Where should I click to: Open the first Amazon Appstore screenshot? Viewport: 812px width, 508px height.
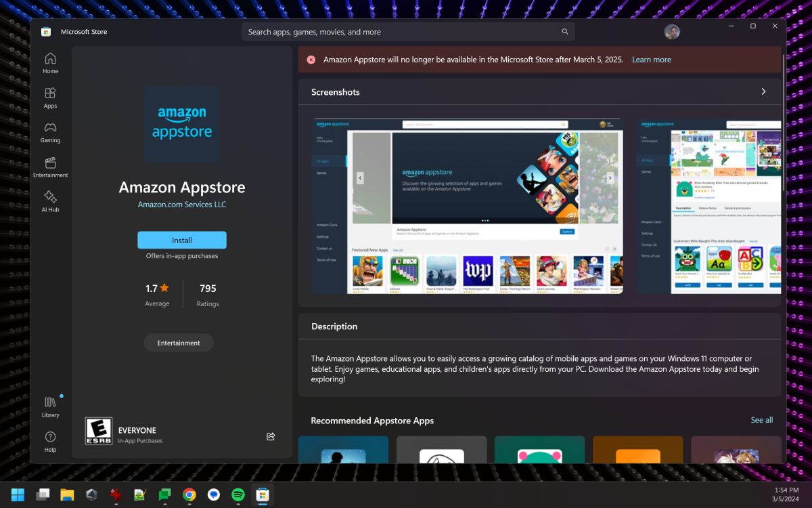click(468, 206)
